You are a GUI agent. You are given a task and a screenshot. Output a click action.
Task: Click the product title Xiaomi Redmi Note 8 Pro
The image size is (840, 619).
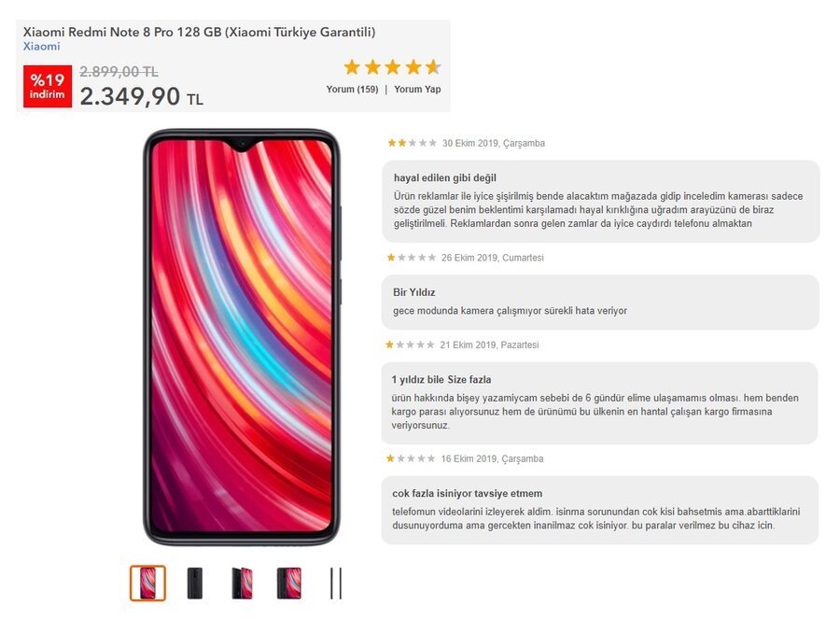point(200,32)
